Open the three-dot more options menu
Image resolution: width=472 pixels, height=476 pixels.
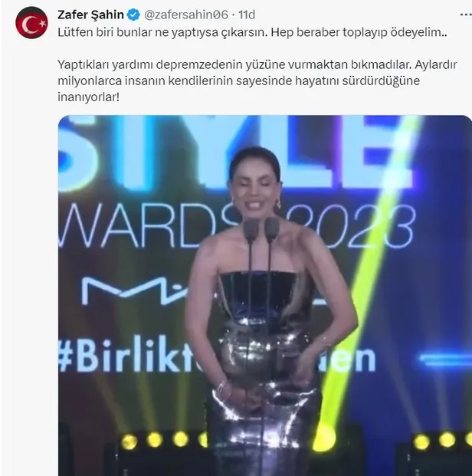point(466,15)
